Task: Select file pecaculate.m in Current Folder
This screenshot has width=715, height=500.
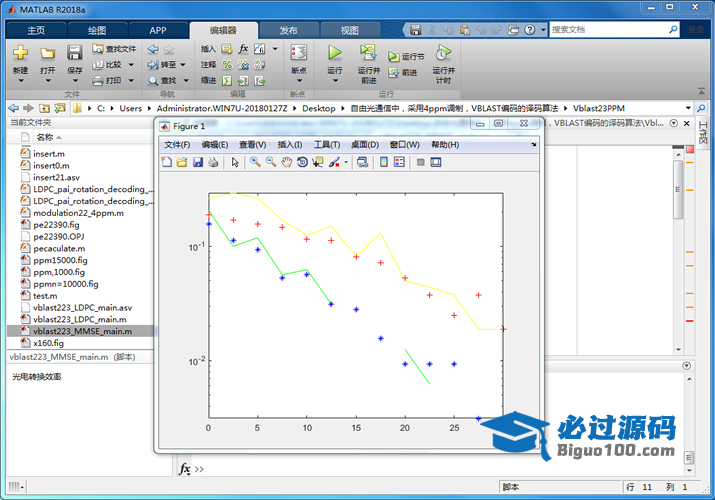Action: [x=59, y=248]
